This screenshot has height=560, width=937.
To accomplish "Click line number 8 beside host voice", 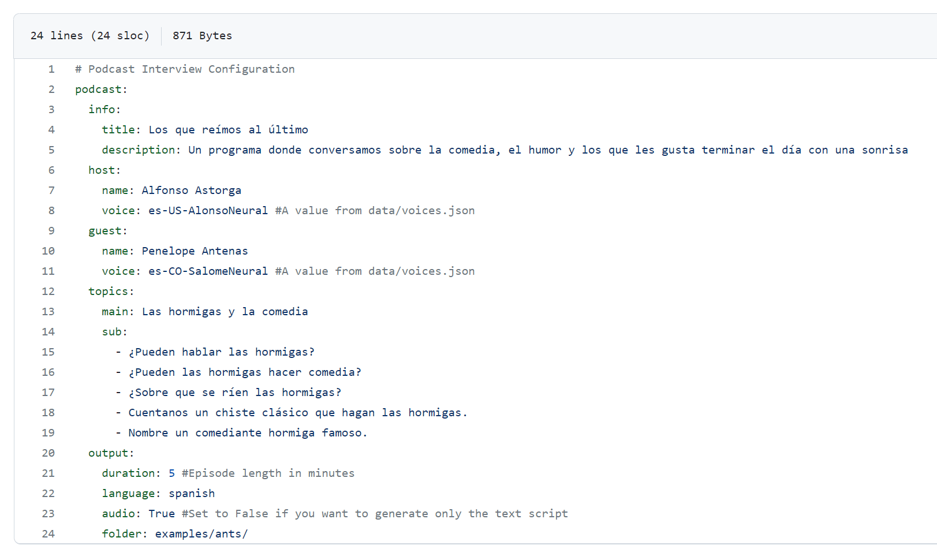I will click(x=51, y=211).
